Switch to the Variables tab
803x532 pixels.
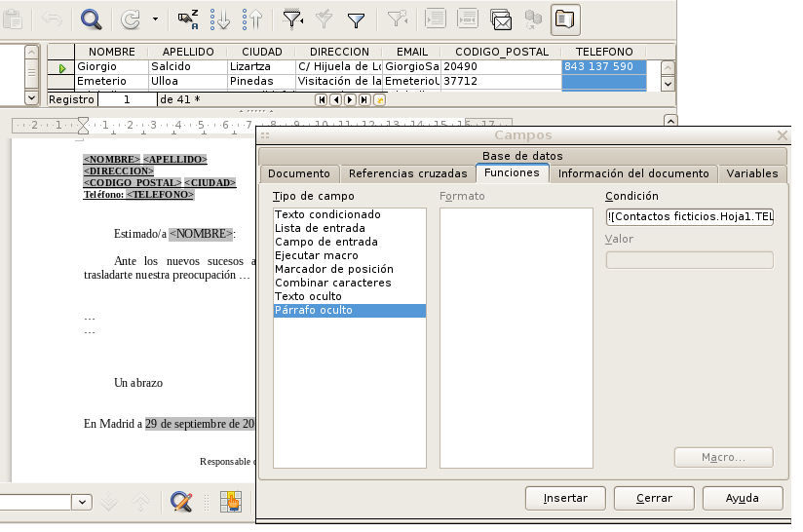click(x=751, y=173)
